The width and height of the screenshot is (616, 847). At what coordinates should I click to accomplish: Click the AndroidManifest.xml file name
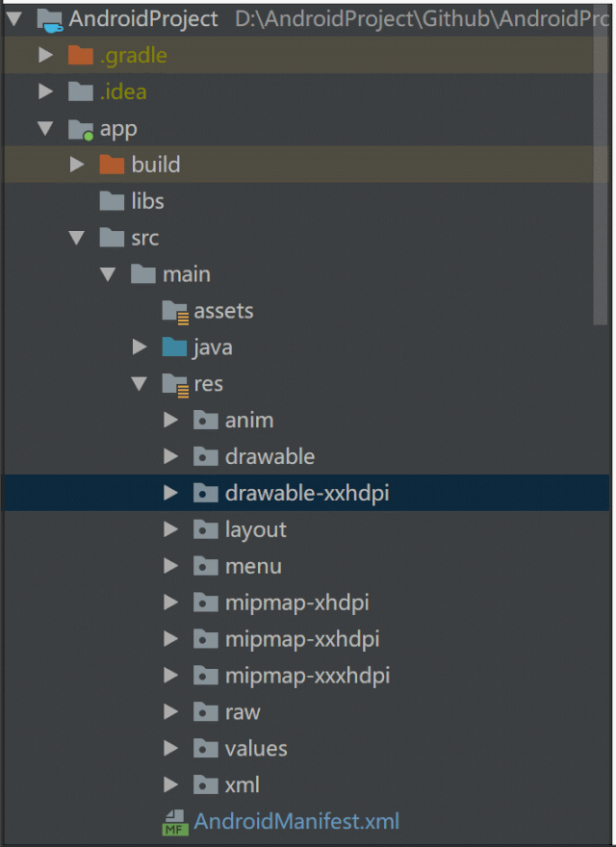pos(295,821)
